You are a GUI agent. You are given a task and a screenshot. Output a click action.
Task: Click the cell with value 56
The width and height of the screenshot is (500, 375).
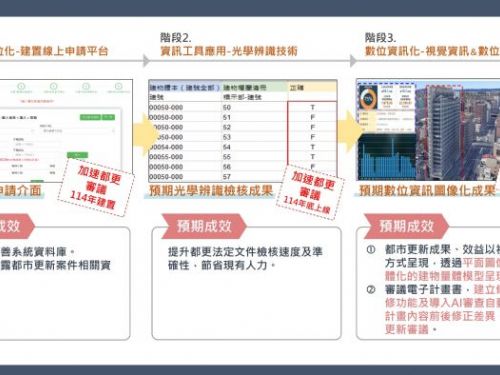(227, 167)
